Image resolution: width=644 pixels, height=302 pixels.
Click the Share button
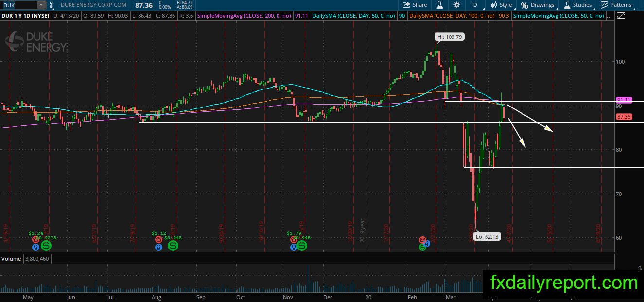[415, 5]
